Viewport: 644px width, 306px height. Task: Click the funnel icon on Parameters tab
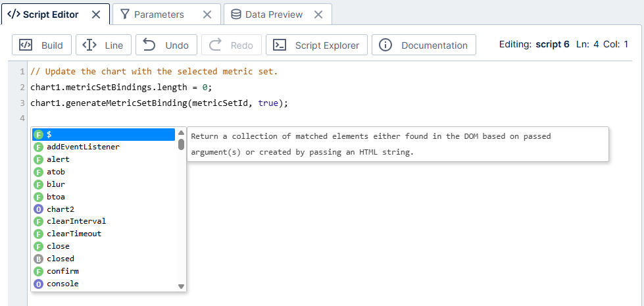125,14
